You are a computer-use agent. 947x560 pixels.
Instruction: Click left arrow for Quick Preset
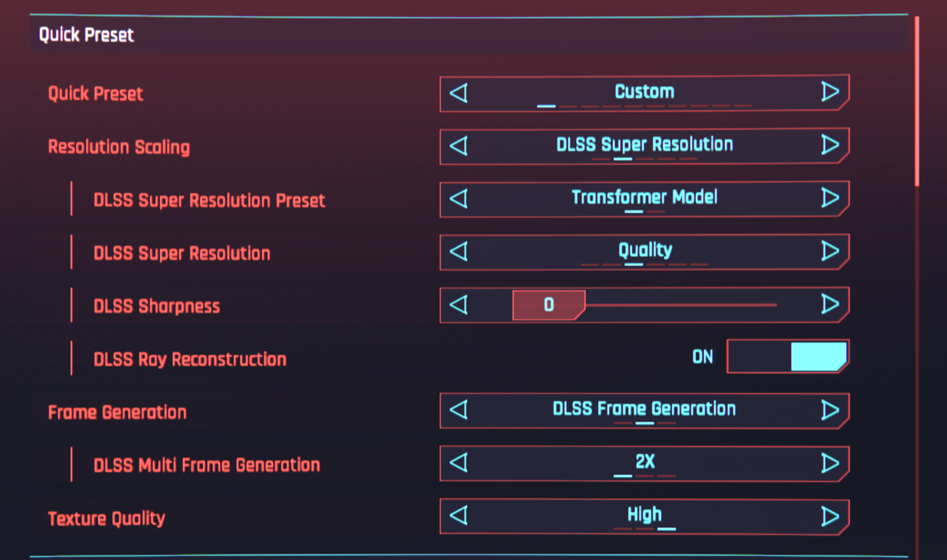pos(458,93)
